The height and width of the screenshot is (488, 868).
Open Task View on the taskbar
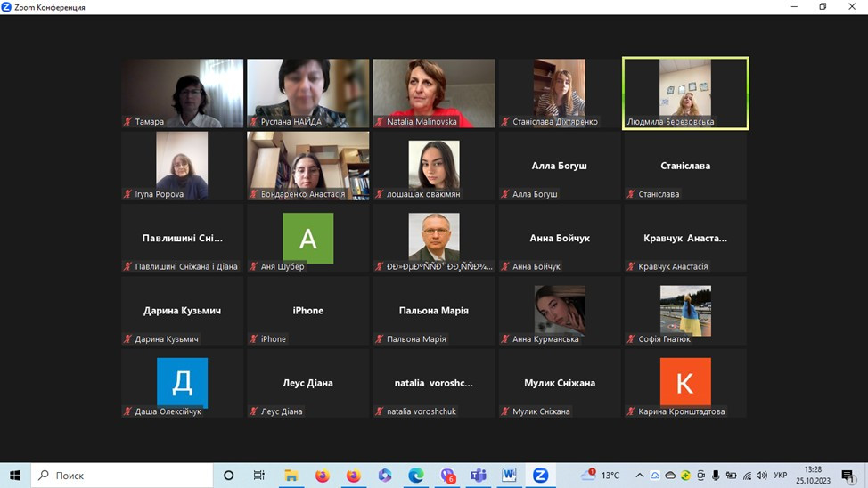259,476
